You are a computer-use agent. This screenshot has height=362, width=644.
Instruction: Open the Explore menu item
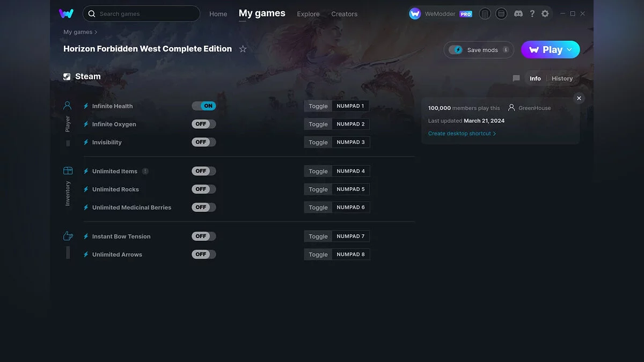click(x=308, y=14)
